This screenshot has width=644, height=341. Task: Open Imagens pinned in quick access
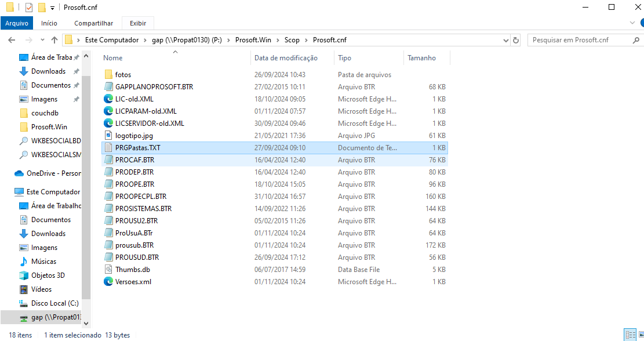45,99
